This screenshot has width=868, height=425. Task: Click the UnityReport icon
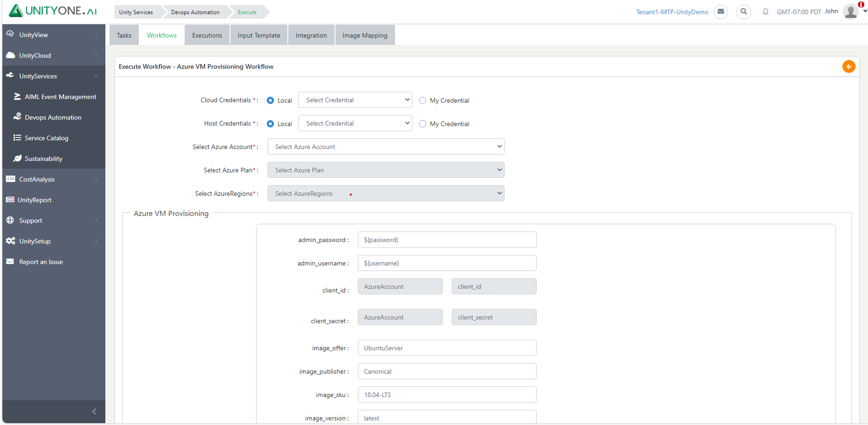pos(10,199)
